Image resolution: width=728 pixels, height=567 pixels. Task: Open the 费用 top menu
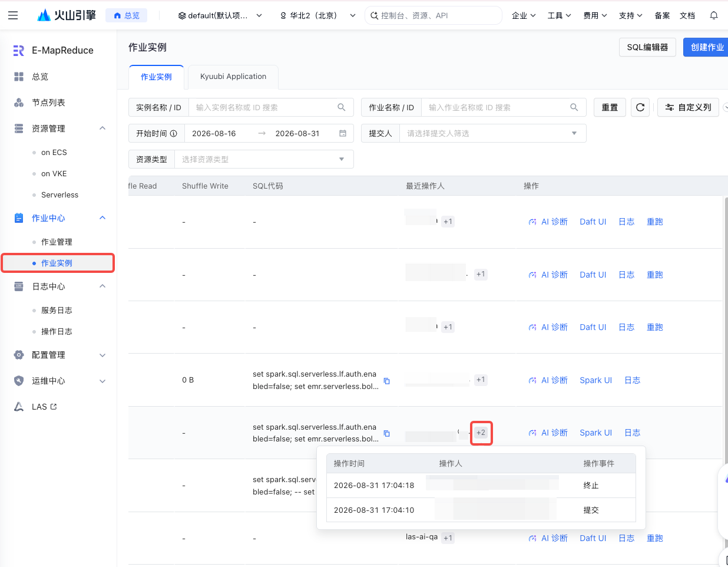coord(595,15)
